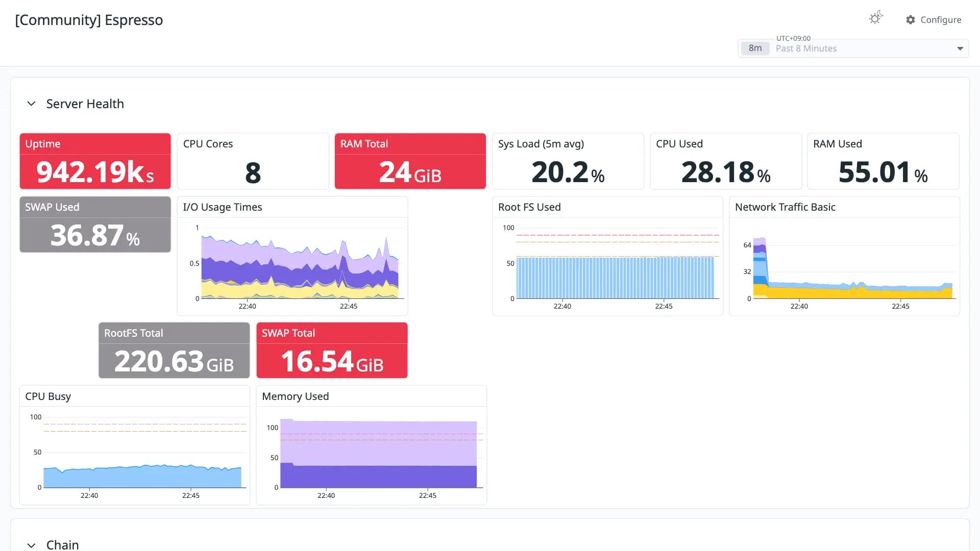Toggle the light/dark theme icon

(x=876, y=18)
